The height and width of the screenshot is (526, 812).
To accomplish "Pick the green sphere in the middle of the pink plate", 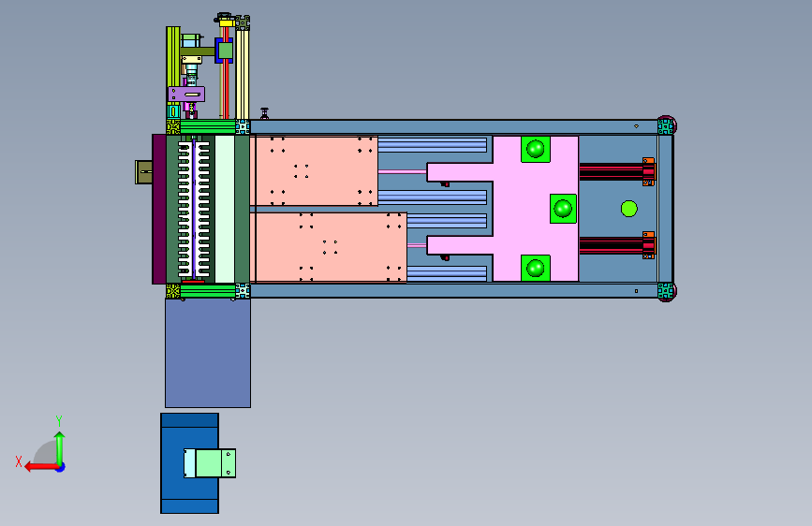I will click(563, 209).
